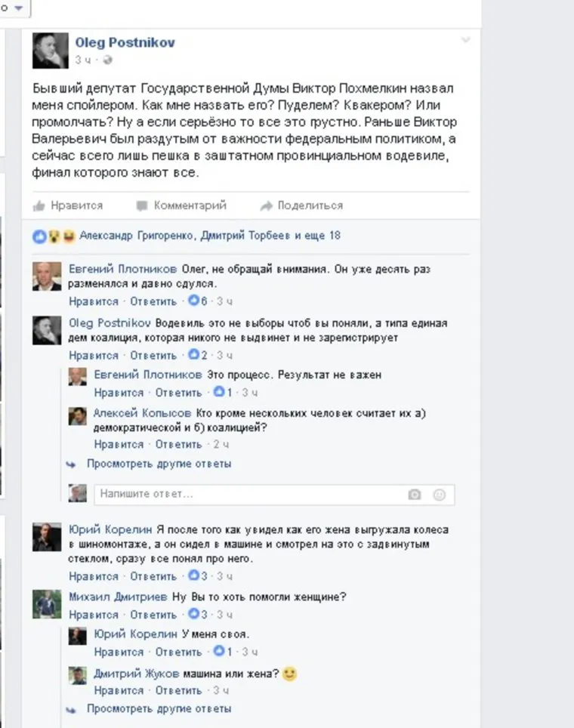This screenshot has height=728, width=574.
Task: Expand the bottom Просмотреть другие ответы replies
Action: click(x=159, y=709)
